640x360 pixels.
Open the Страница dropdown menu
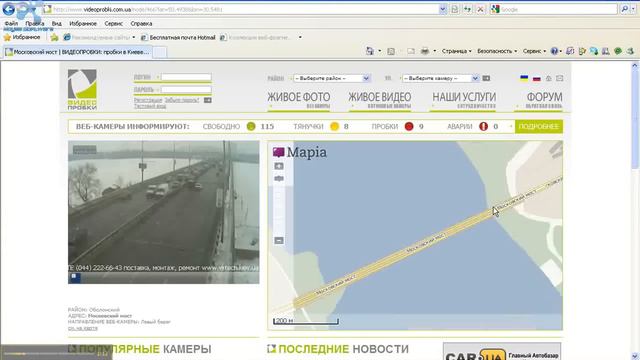pyautogui.click(x=456, y=51)
